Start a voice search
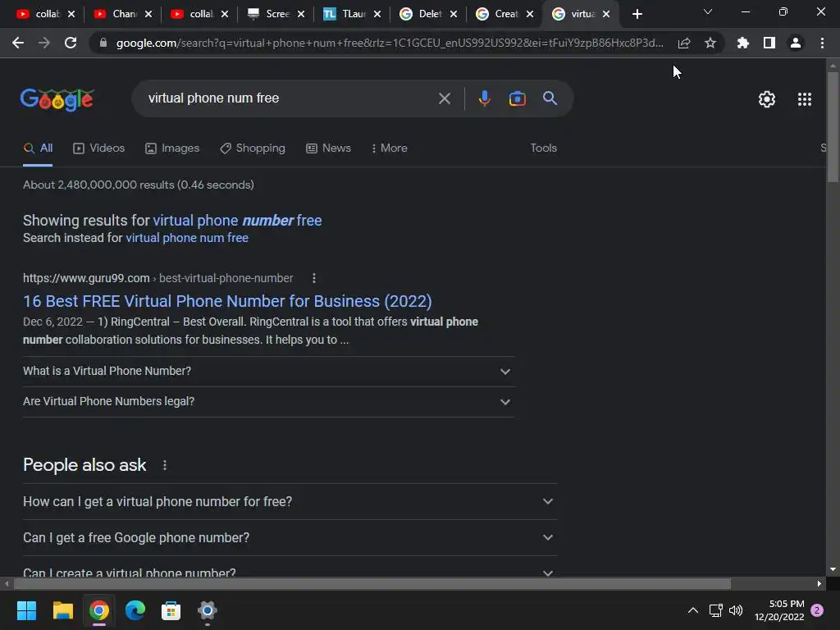 pyautogui.click(x=484, y=98)
